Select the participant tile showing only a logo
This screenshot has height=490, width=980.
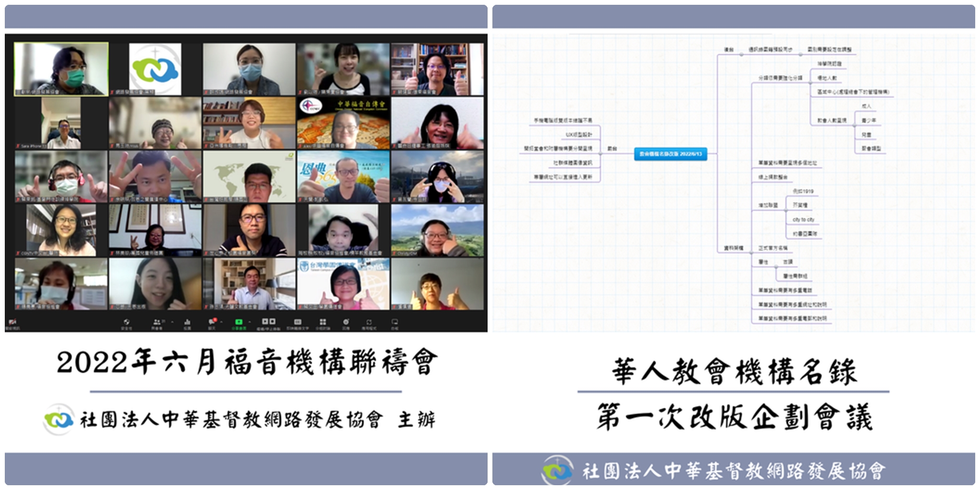click(155, 69)
